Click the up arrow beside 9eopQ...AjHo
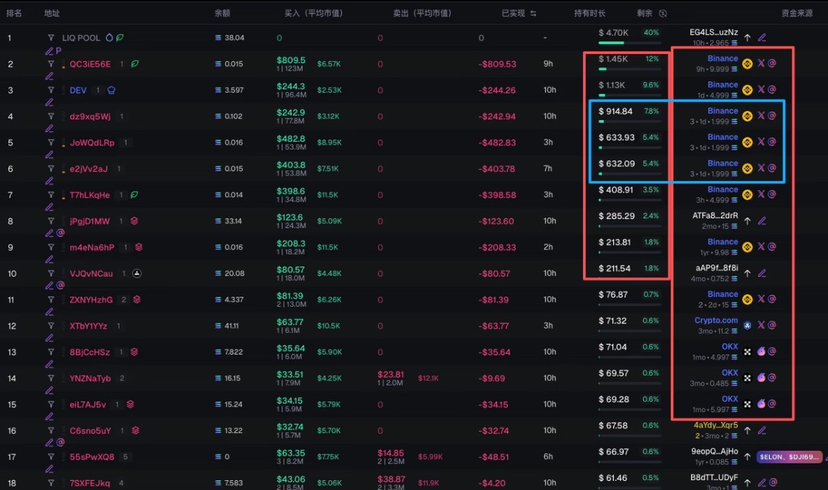Image resolution: width=828 pixels, height=490 pixels. click(x=747, y=457)
